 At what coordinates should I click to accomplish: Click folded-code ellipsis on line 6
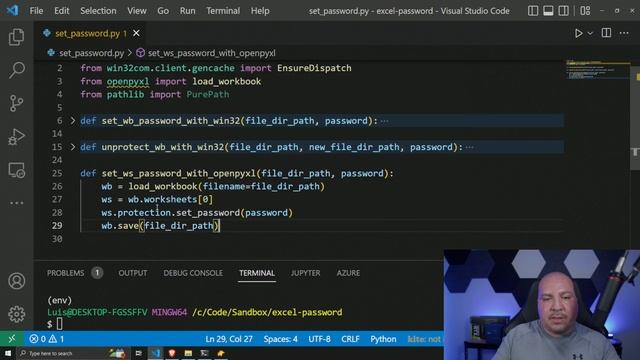384,121
